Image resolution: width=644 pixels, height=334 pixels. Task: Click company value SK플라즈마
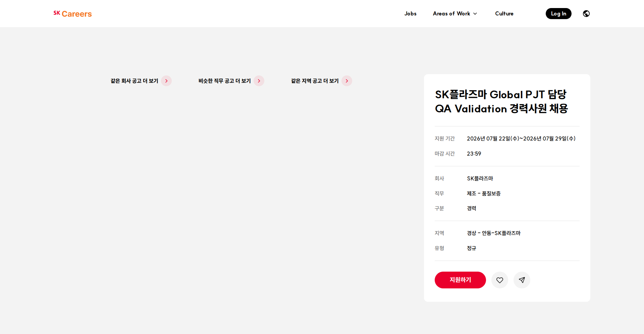480,178
